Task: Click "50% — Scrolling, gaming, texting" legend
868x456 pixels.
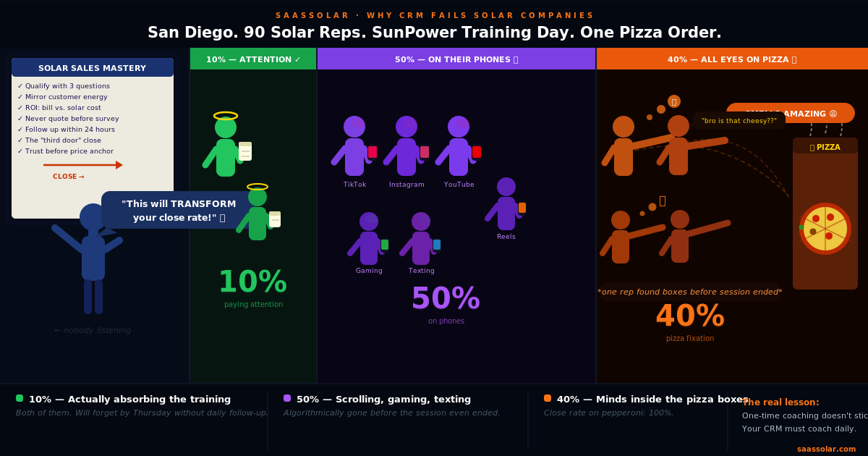Action: [383, 400]
